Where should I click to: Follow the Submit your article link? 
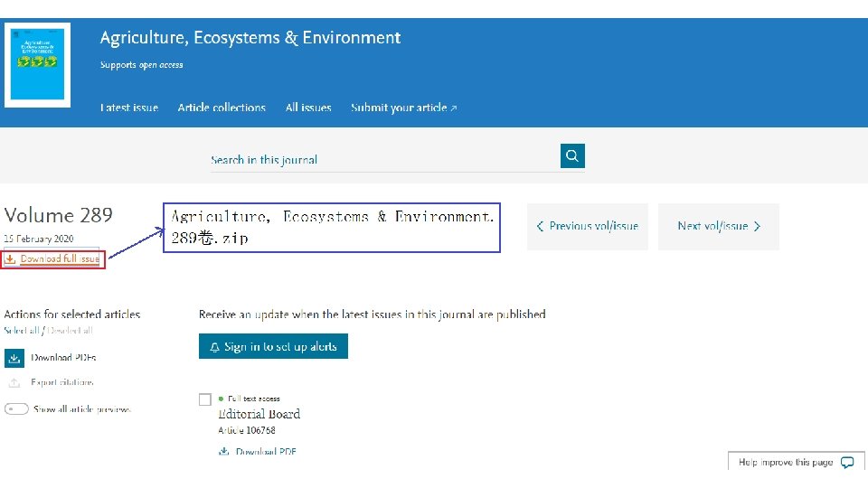pyautogui.click(x=403, y=108)
